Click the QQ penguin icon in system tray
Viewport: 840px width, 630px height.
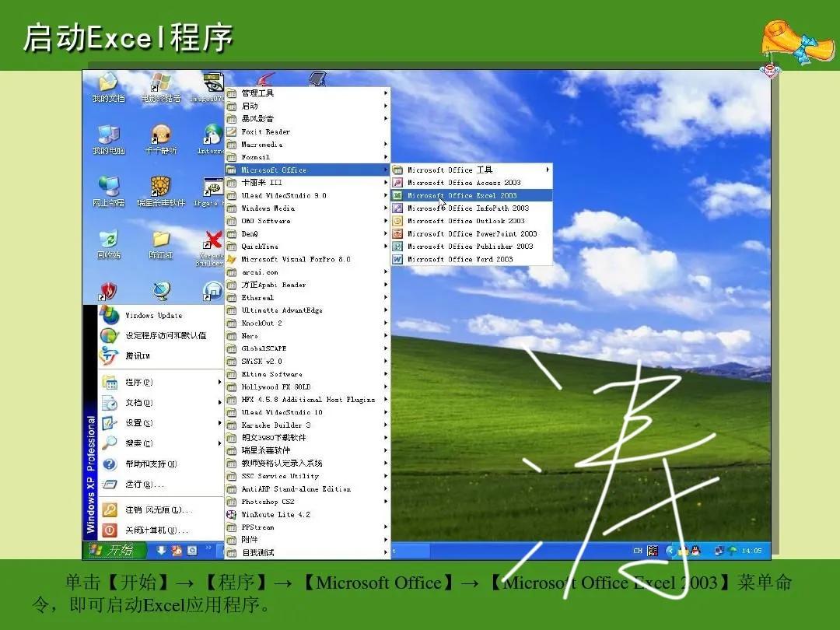coord(695,550)
